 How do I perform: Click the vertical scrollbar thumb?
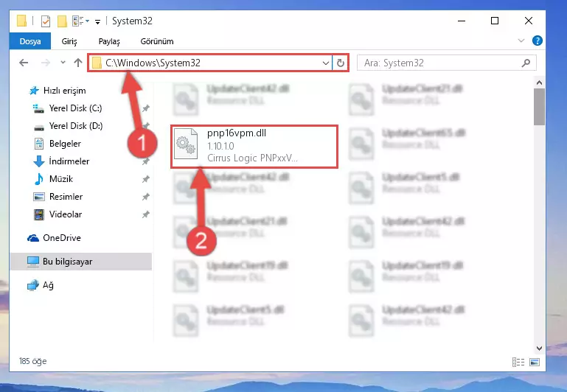539,107
